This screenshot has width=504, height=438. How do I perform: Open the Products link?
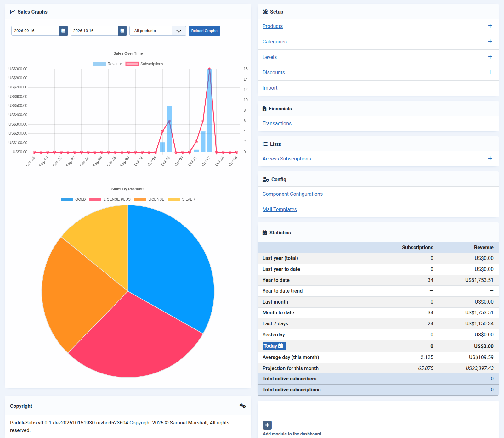273,26
